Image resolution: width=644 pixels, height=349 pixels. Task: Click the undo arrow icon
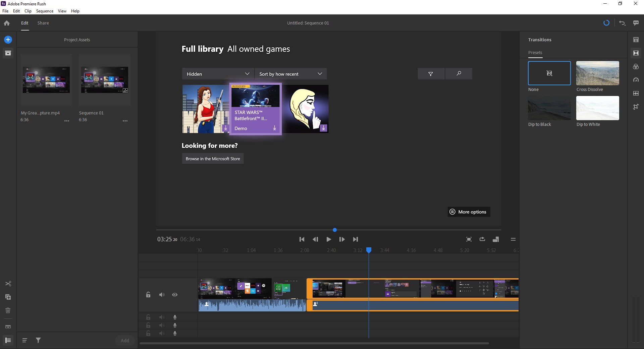point(622,23)
